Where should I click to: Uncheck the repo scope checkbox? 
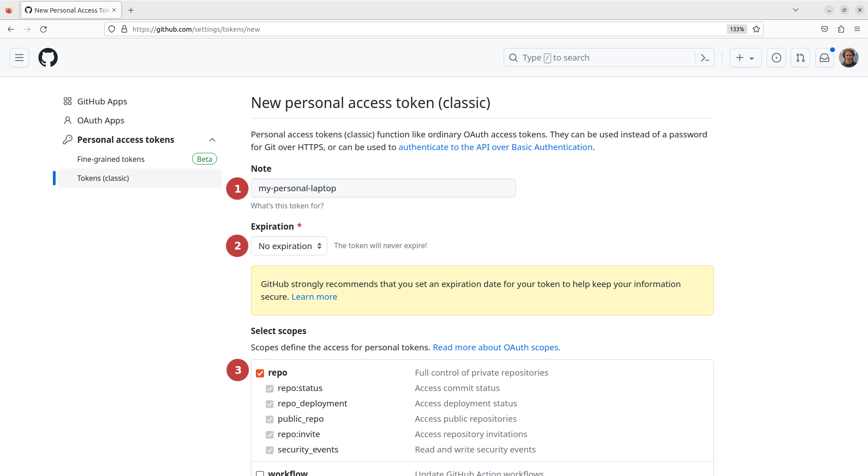coord(260,373)
